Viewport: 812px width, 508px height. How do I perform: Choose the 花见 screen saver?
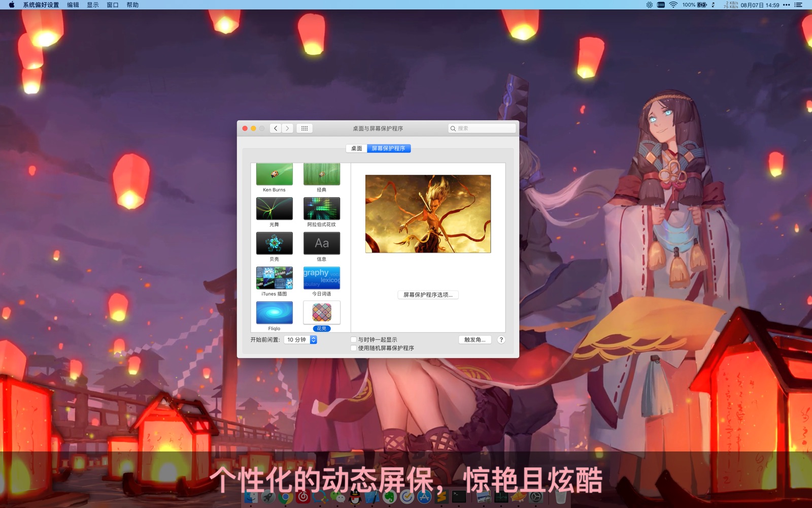point(322,312)
